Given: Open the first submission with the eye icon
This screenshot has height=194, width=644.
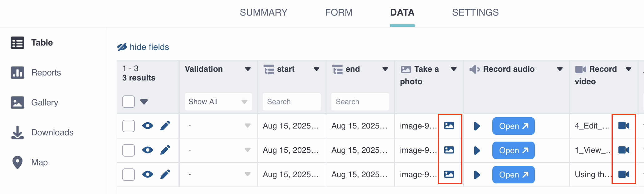Looking at the screenshot, I should (148, 126).
